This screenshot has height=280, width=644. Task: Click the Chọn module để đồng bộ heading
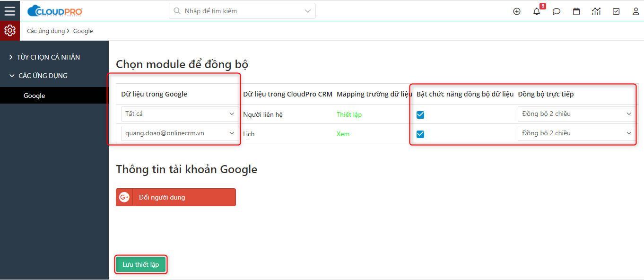pos(182,64)
